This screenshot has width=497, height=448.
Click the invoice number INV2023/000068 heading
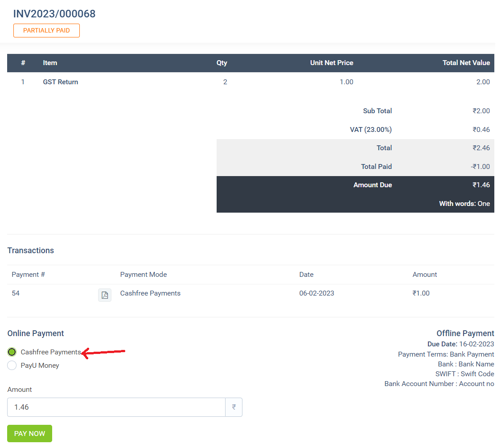click(54, 14)
